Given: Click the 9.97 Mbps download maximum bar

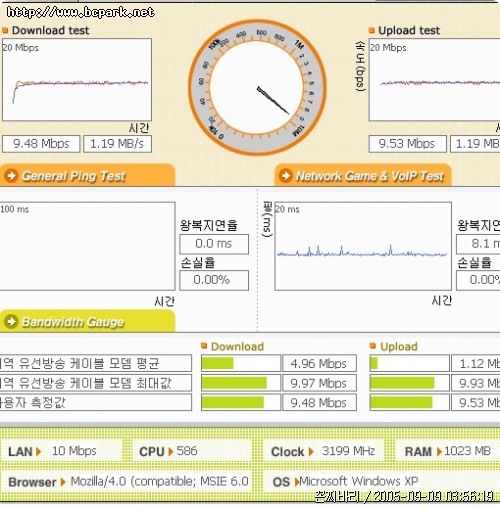Looking at the screenshot, I should point(241,383).
